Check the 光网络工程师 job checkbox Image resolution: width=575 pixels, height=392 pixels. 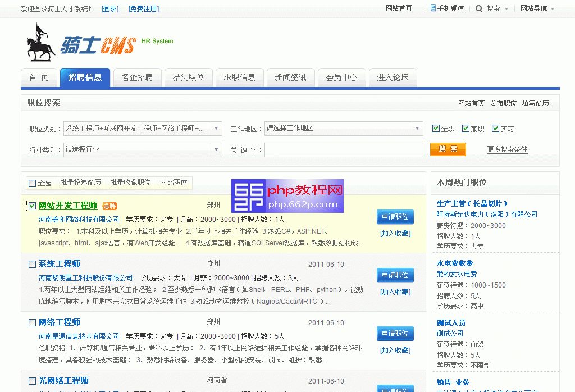pos(32,381)
